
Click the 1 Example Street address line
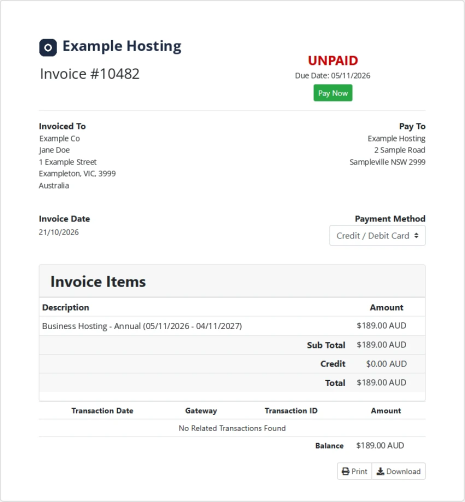tap(68, 162)
